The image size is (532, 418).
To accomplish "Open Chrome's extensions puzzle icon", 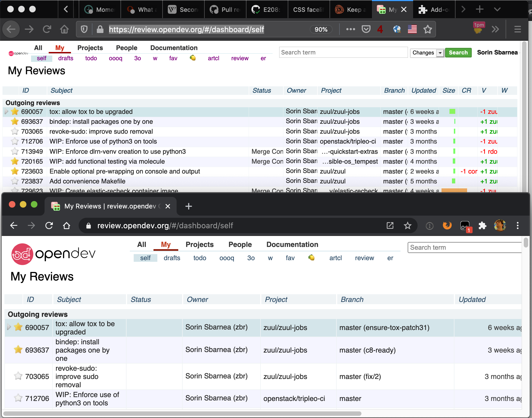I will coord(483,226).
